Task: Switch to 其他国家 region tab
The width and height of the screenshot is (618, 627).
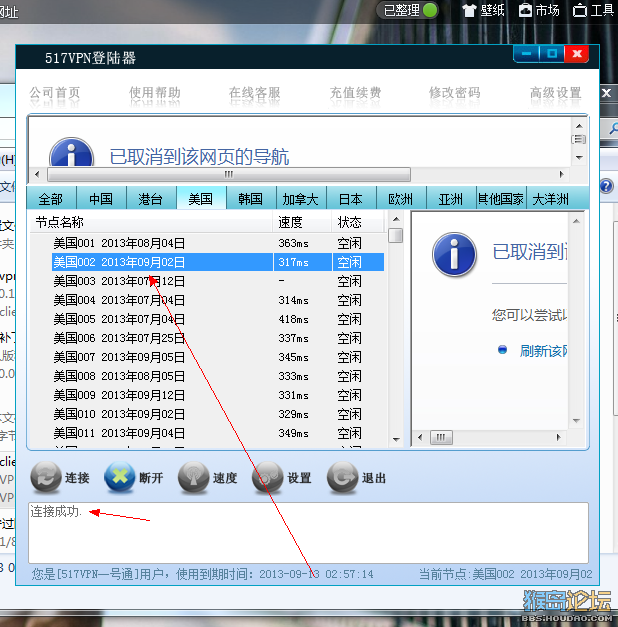Action: click(501, 198)
